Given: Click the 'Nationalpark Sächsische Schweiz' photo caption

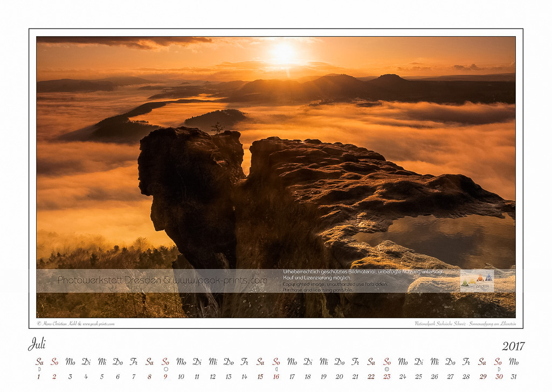Looking at the screenshot, I should point(465,324).
